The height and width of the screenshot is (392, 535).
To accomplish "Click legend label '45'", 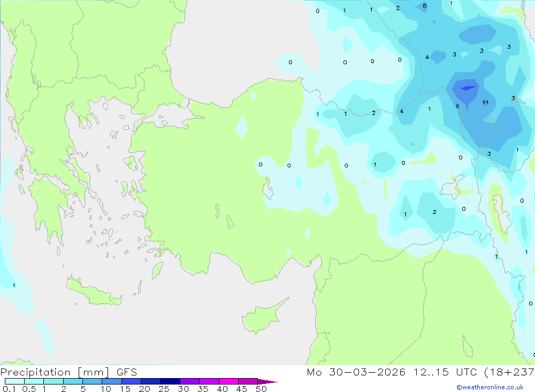I will (242, 389).
